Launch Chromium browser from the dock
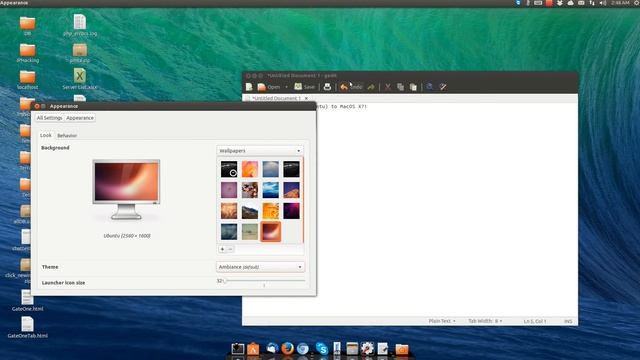Viewport: 640px width, 360px height. (303, 349)
